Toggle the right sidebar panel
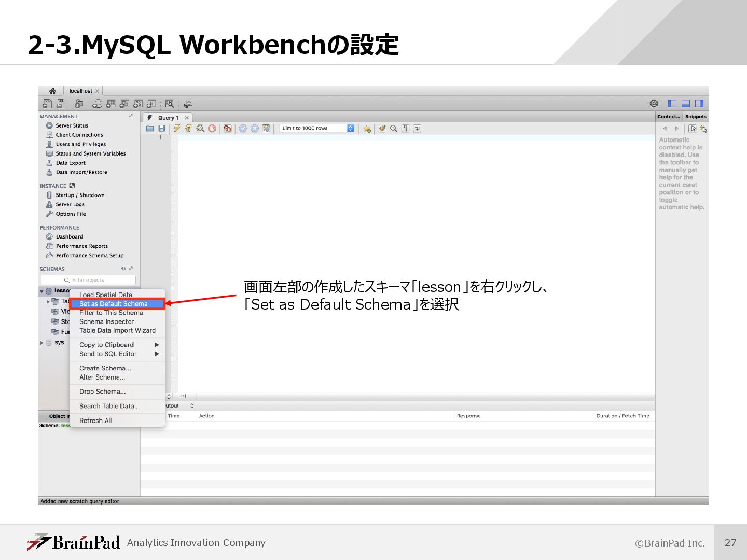 coord(699,103)
